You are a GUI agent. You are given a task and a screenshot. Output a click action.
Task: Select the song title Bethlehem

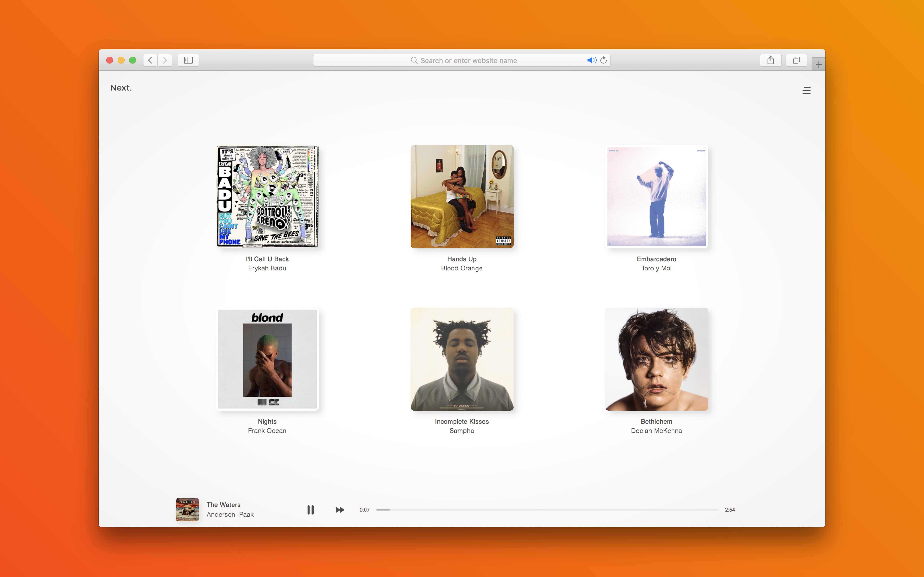tap(657, 422)
